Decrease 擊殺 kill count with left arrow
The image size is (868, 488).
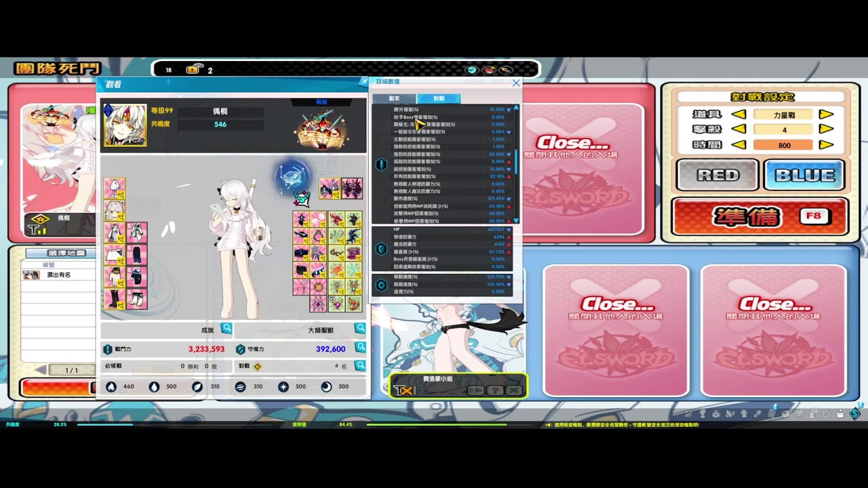tap(738, 129)
